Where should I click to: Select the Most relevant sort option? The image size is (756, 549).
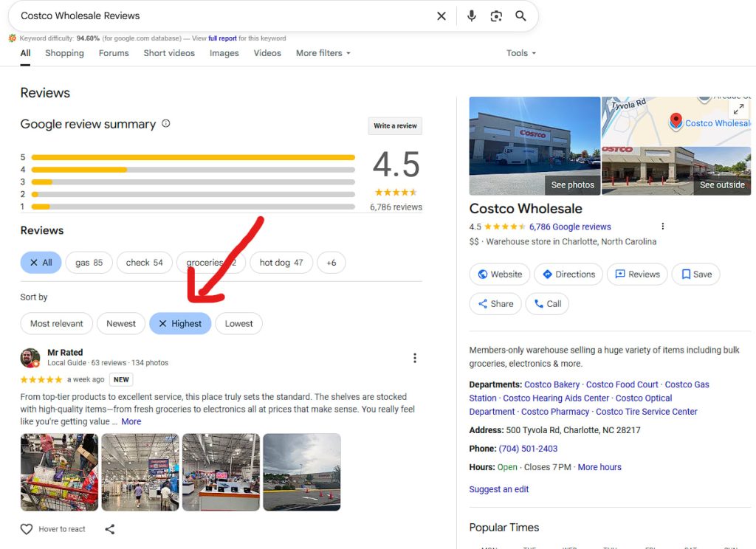point(56,323)
